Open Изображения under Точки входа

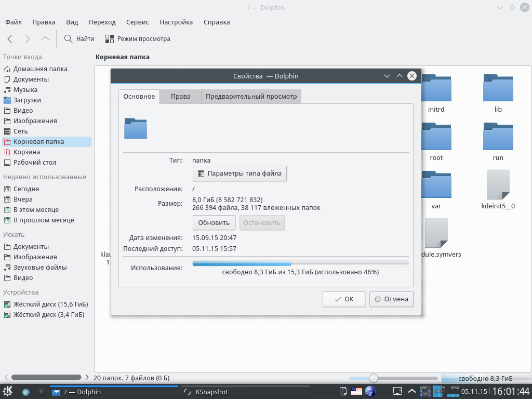[46, 121]
